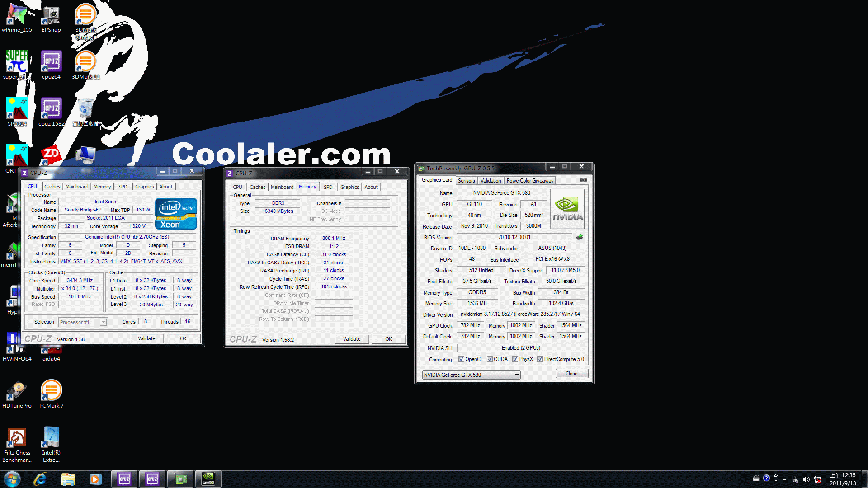
Task: Switch to Caches tab in left CPU-Z
Action: coord(52,187)
